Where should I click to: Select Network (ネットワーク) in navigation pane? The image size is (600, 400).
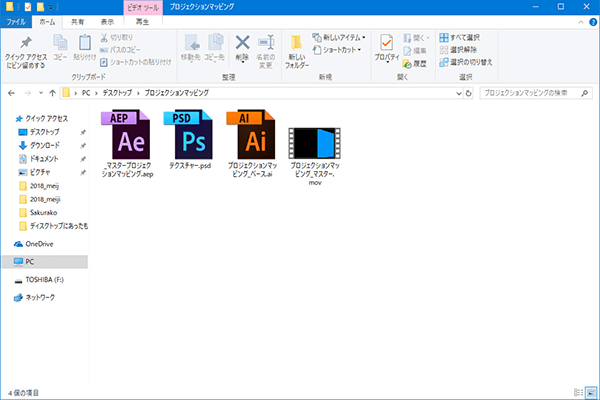click(x=34, y=297)
